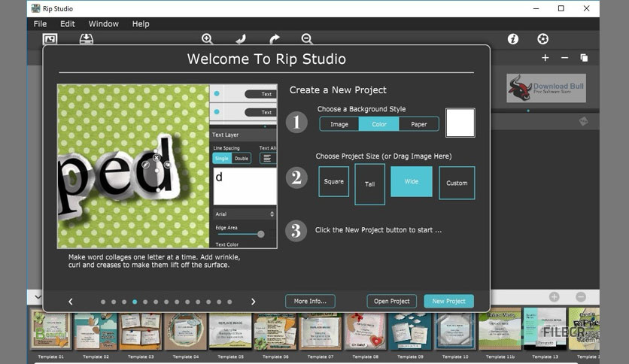Add a layer with the plus icon
The height and width of the screenshot is (364, 629).
click(545, 58)
